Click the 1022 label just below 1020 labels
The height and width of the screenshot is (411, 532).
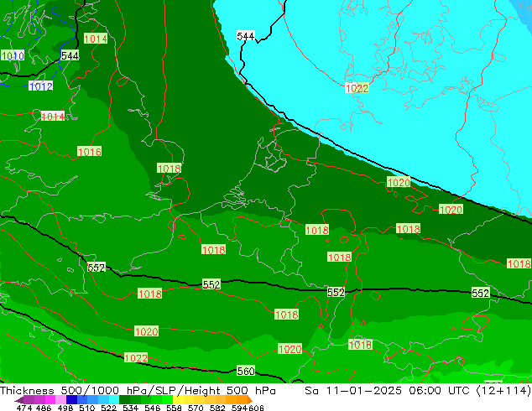pyautogui.click(x=136, y=358)
